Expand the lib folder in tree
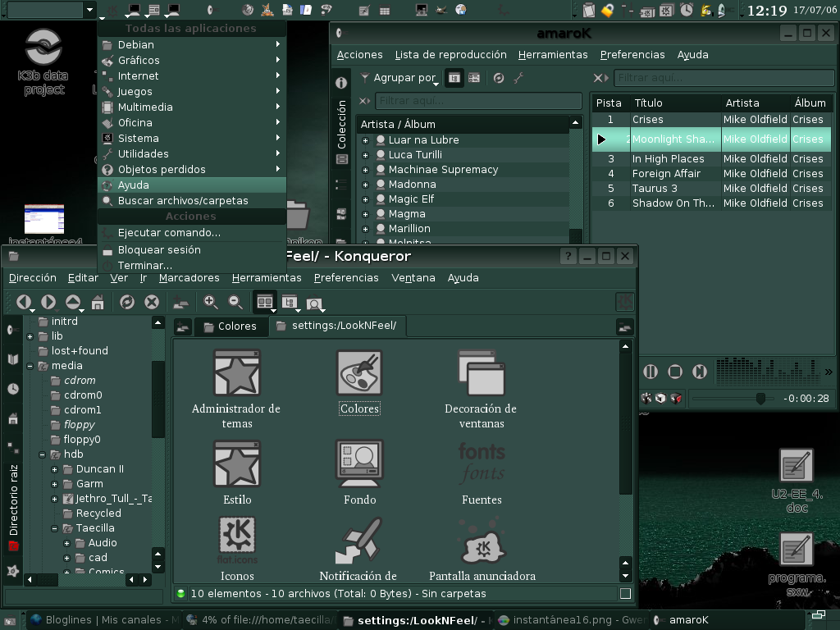This screenshot has height=630, width=840. pyautogui.click(x=30, y=337)
